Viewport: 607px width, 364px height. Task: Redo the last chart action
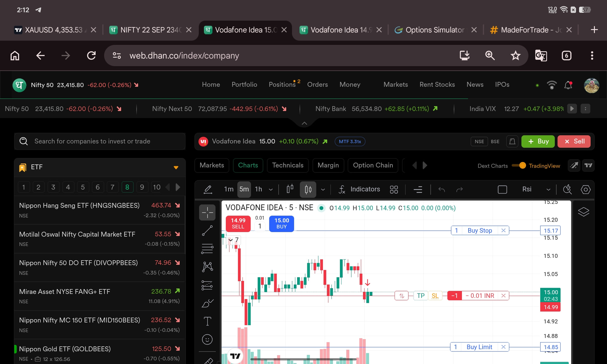(460, 189)
